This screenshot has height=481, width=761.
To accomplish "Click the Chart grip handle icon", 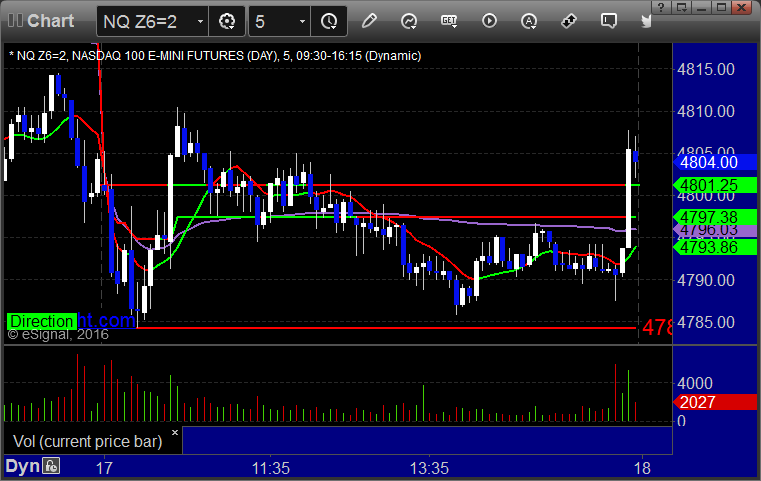I will pyautogui.click(x=15, y=20).
